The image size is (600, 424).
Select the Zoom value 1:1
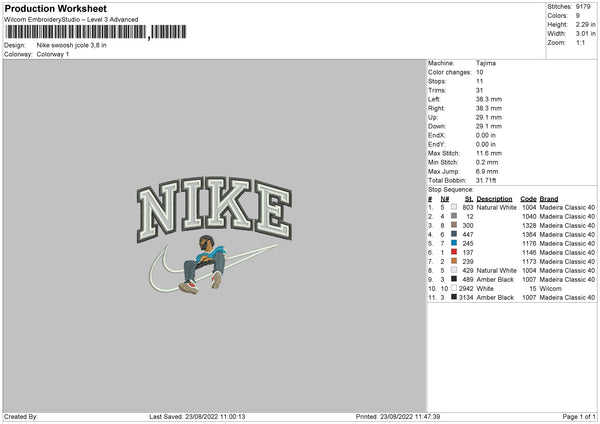580,42
